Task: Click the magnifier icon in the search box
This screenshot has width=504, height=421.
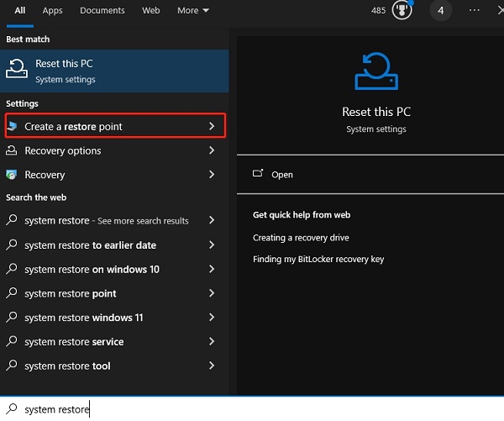Action: click(x=12, y=408)
